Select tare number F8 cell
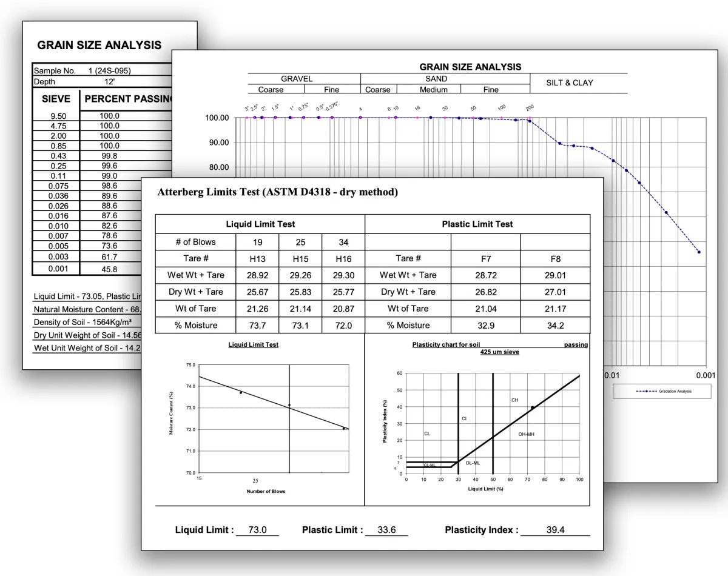Viewport: 728px width, 576px height. point(555,259)
